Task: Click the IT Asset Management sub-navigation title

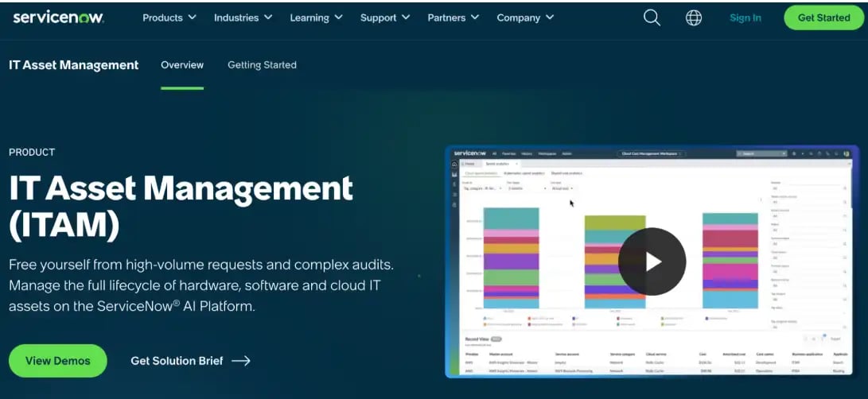Action: (74, 65)
